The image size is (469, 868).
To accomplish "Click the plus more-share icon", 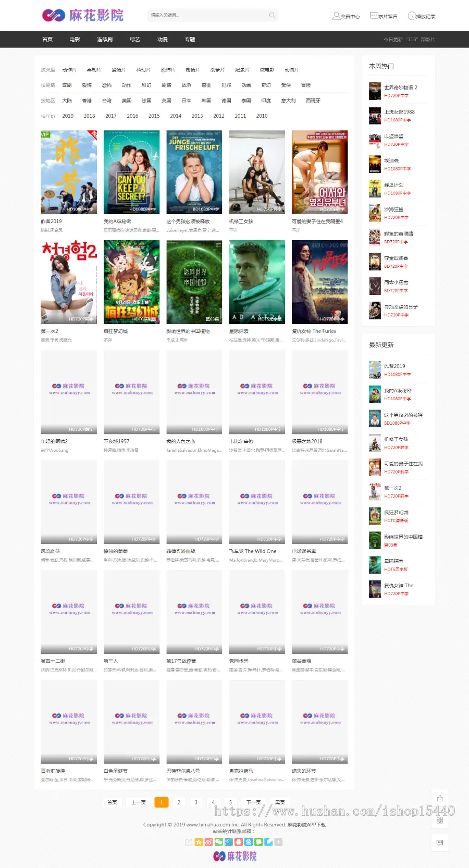I will click(x=278, y=842).
